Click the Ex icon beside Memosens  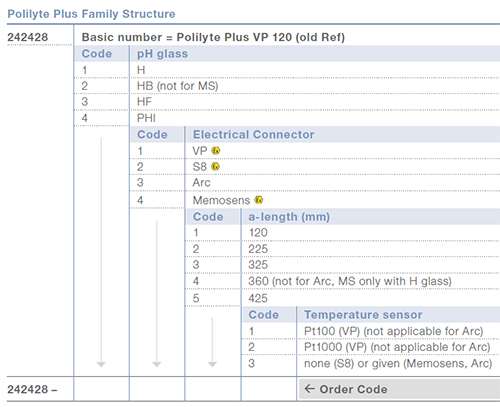(259, 200)
